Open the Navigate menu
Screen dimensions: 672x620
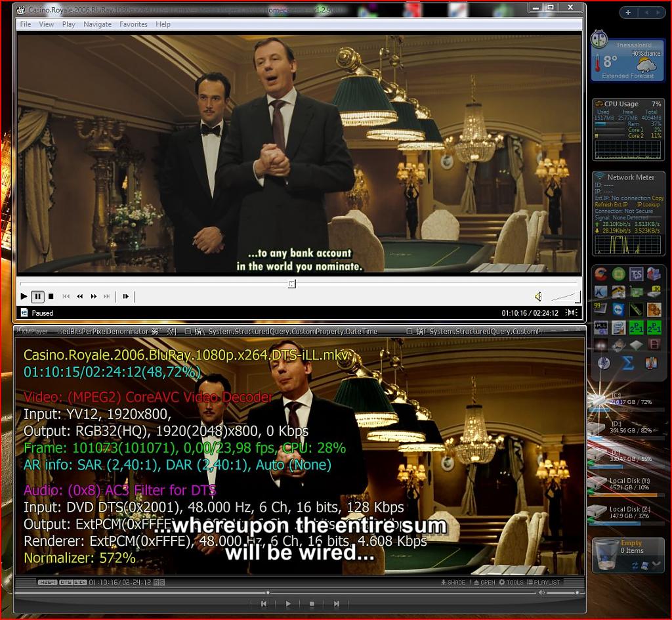point(97,24)
